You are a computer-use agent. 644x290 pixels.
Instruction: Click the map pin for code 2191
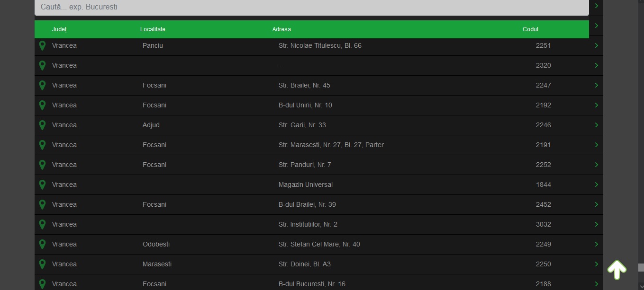(x=42, y=145)
